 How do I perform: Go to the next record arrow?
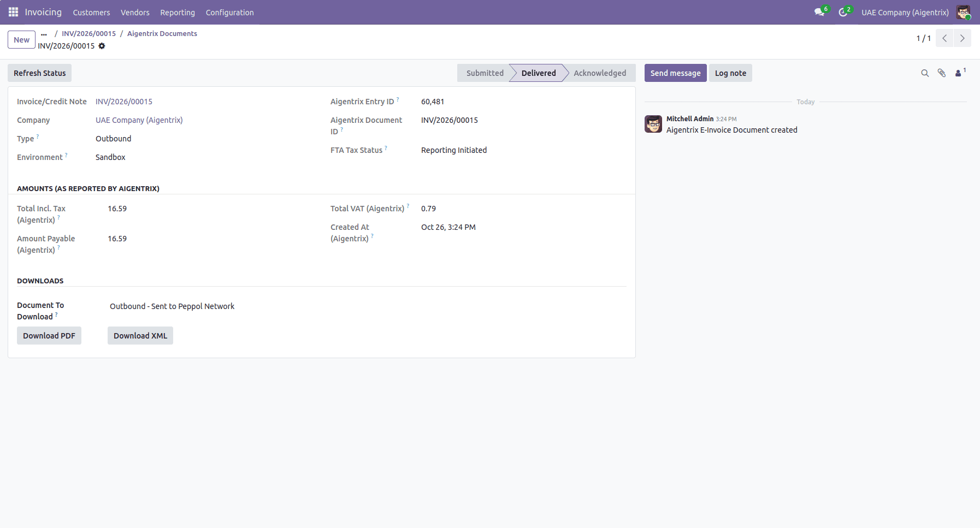click(x=962, y=38)
